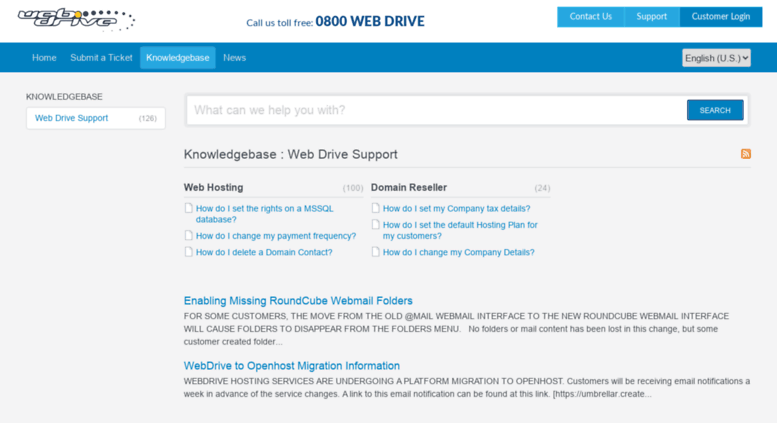Open Customer Login
The width and height of the screenshot is (777, 423).
pos(721,16)
